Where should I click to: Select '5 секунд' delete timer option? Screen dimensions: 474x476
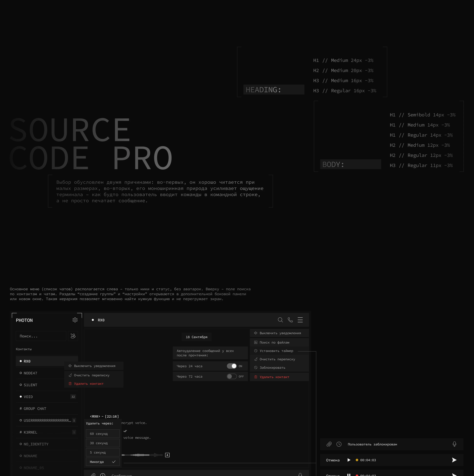(x=103, y=452)
